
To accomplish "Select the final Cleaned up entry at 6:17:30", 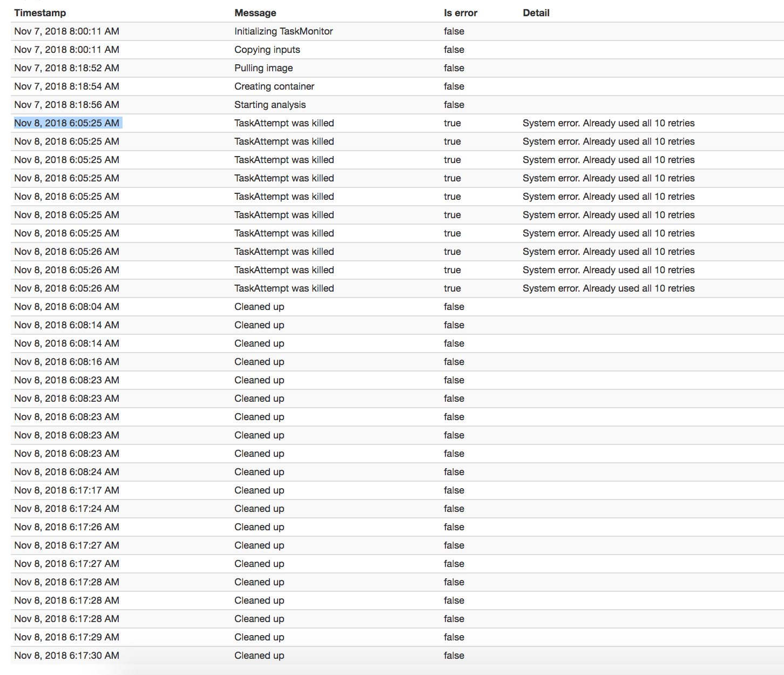I will pyautogui.click(x=259, y=656).
